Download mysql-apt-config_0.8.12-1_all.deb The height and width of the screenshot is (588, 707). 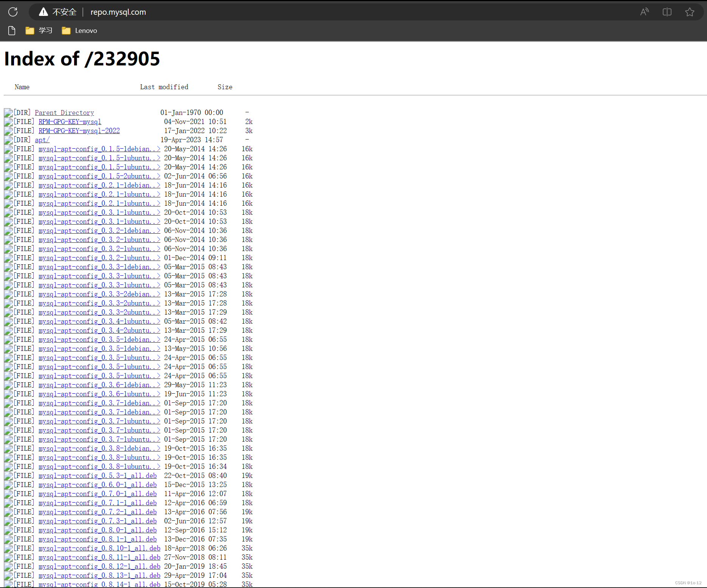(x=99, y=566)
